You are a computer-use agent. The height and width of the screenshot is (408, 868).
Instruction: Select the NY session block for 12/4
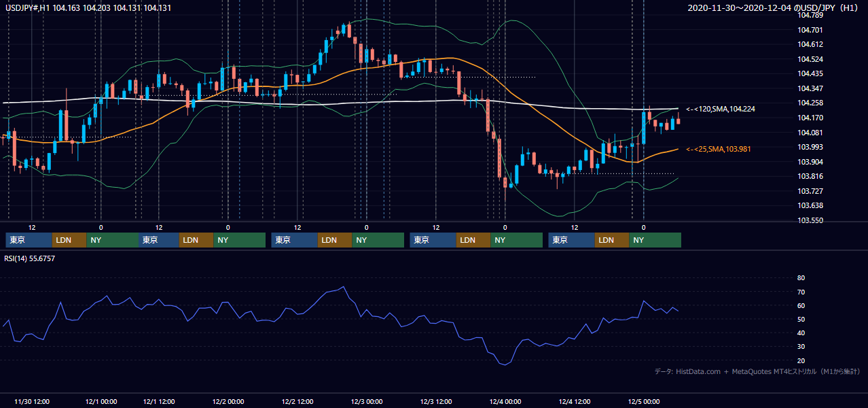click(655, 240)
